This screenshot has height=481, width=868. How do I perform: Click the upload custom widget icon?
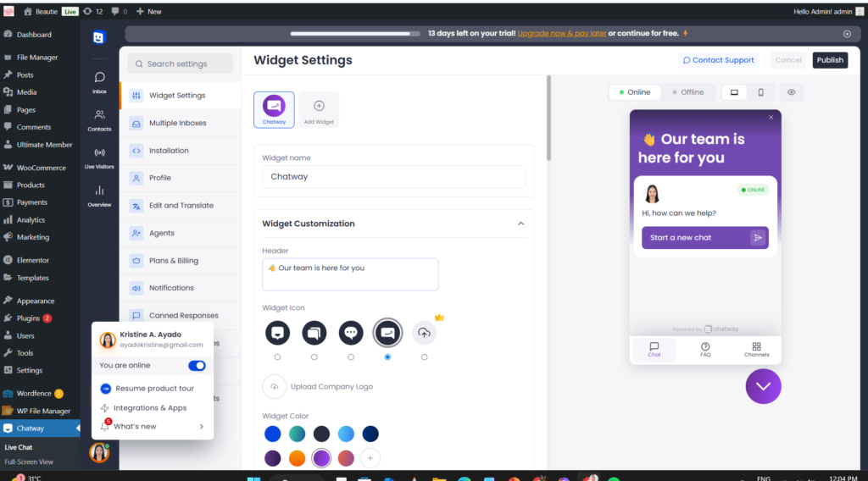coord(425,333)
